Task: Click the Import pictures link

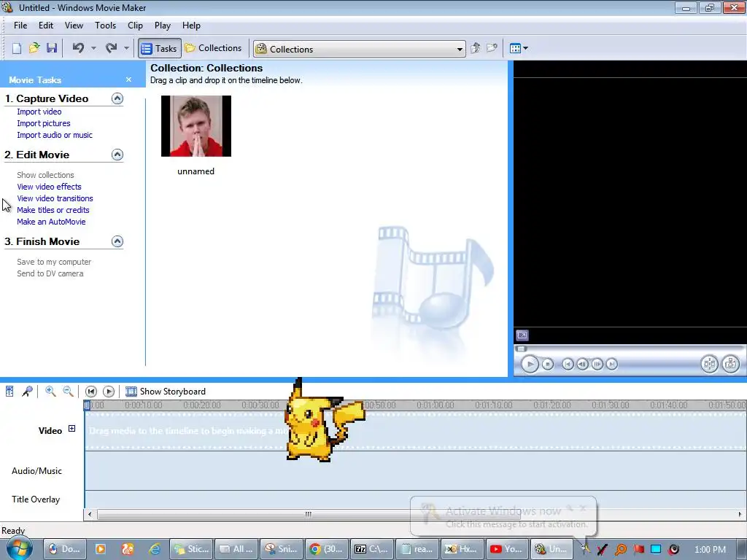Action: [x=44, y=123]
